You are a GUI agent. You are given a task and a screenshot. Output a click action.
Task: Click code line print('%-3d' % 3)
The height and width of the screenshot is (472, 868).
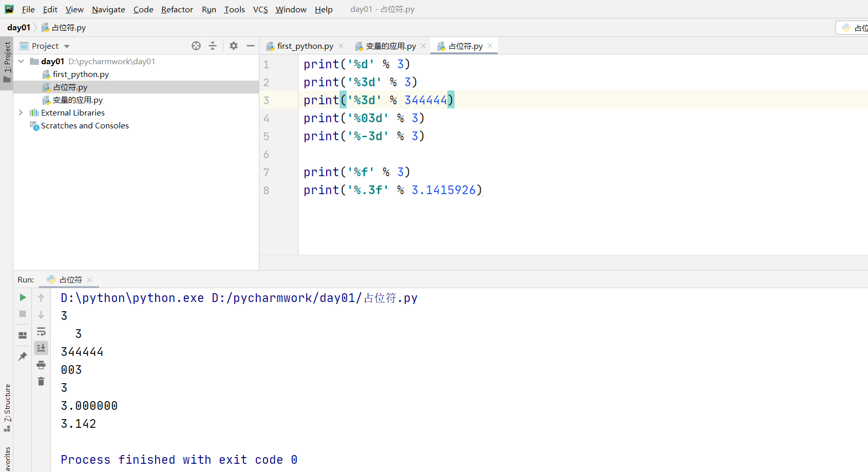pos(364,136)
